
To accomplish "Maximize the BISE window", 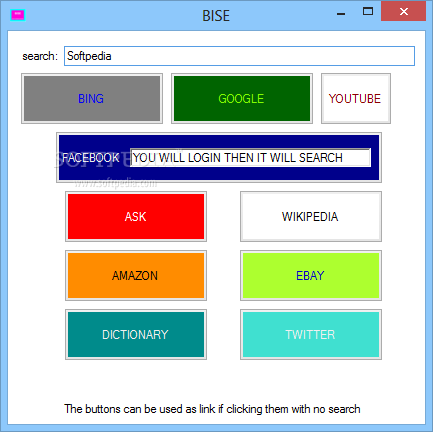I will 368,12.
